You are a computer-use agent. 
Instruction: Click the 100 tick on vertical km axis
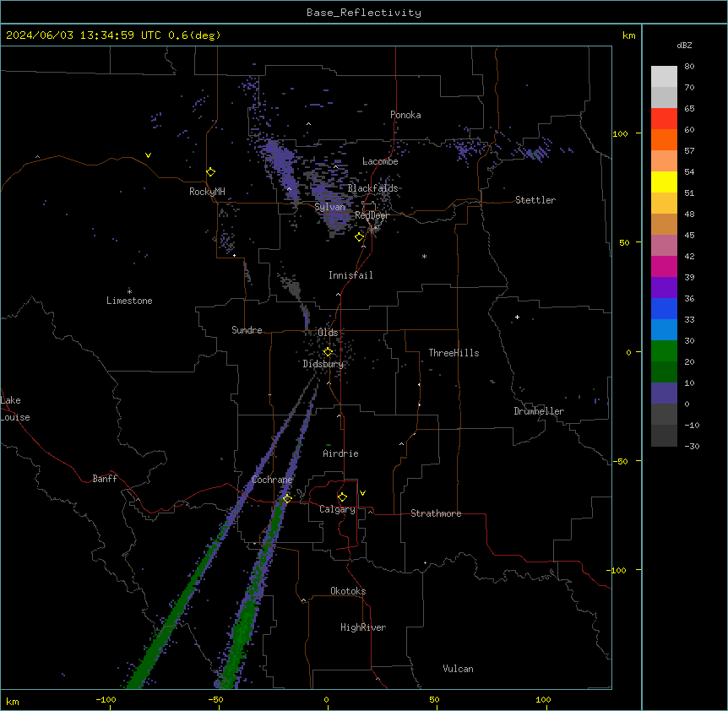[x=620, y=133]
